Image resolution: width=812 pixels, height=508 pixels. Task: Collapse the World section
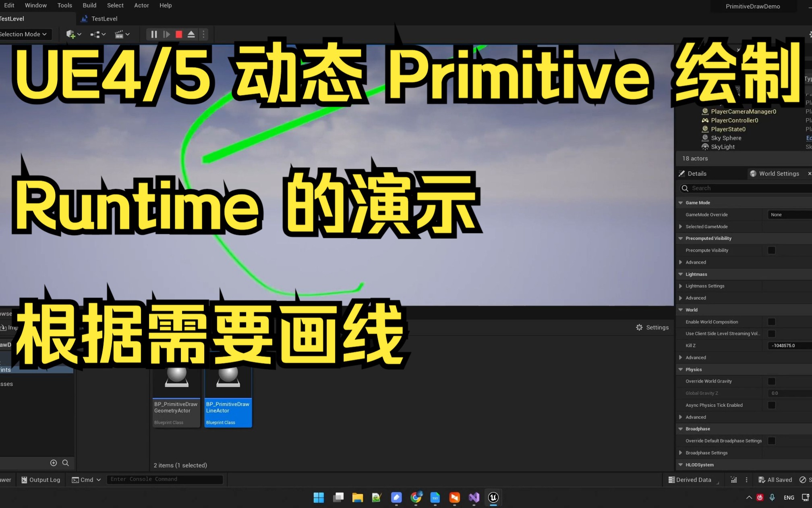click(681, 310)
